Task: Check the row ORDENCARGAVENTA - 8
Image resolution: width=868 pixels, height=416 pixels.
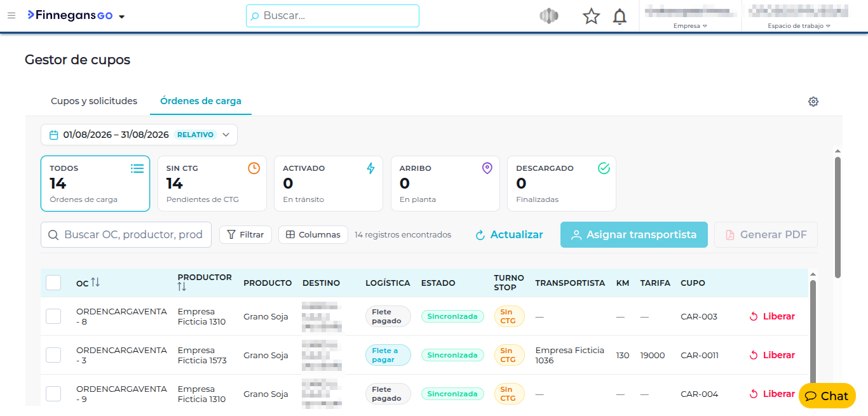Action: (53, 316)
